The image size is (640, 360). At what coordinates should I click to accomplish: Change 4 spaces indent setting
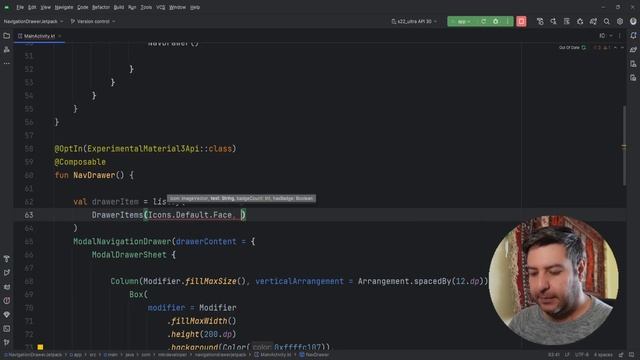[603, 355]
